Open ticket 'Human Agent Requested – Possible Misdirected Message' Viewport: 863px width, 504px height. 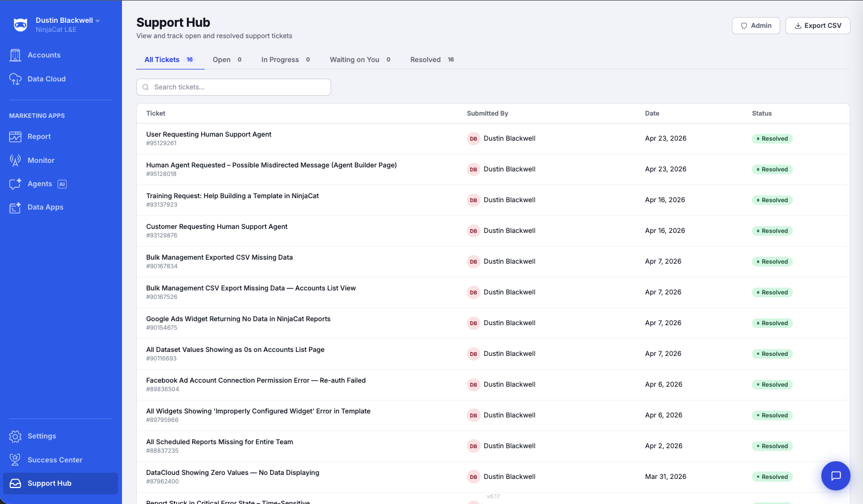click(x=271, y=165)
